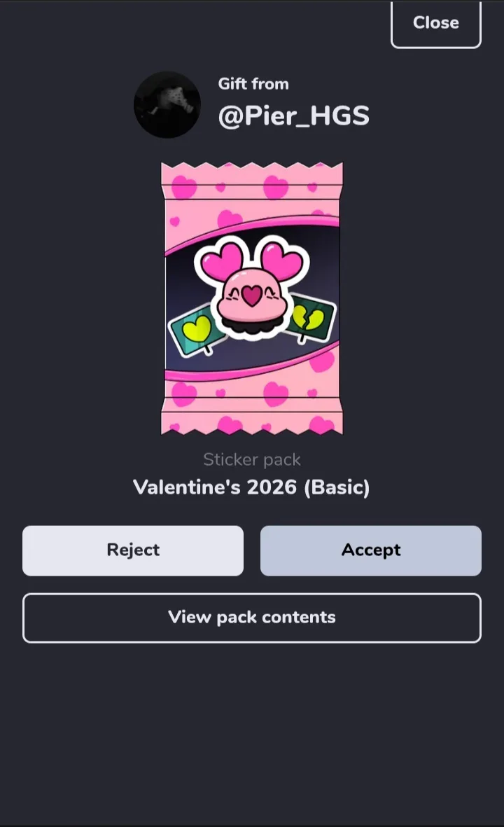Open View pack contents
The height and width of the screenshot is (827, 504).
pos(252,618)
